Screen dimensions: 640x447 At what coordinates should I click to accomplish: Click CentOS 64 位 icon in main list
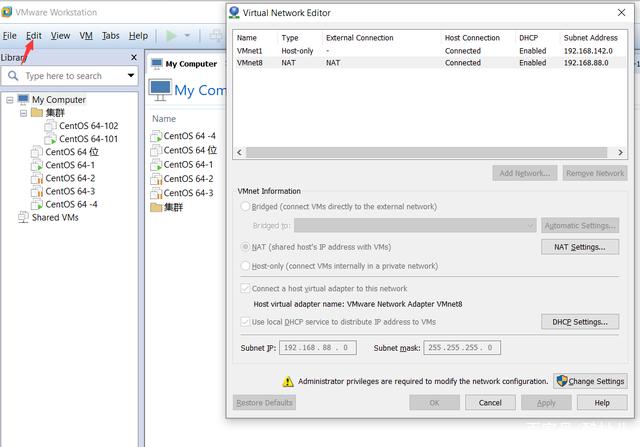pyautogui.click(x=156, y=150)
